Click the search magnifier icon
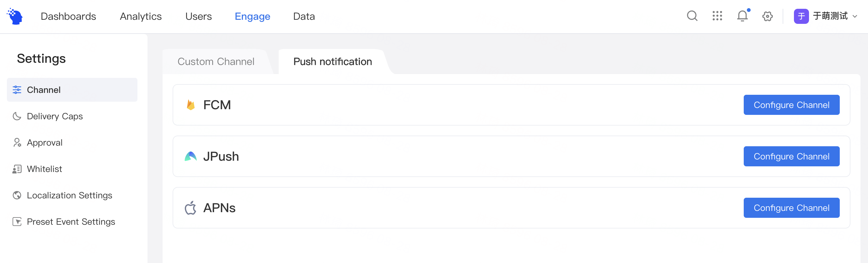Viewport: 868px width, 263px height. (692, 16)
